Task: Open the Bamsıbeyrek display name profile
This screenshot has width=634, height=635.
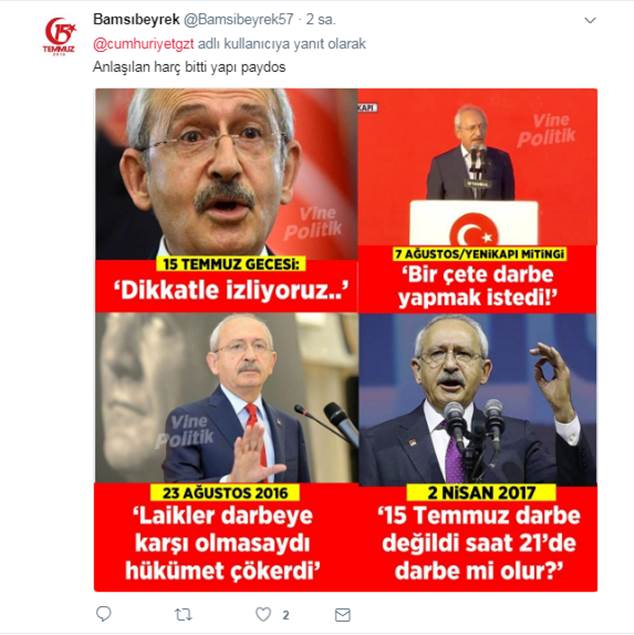Action: (136, 19)
